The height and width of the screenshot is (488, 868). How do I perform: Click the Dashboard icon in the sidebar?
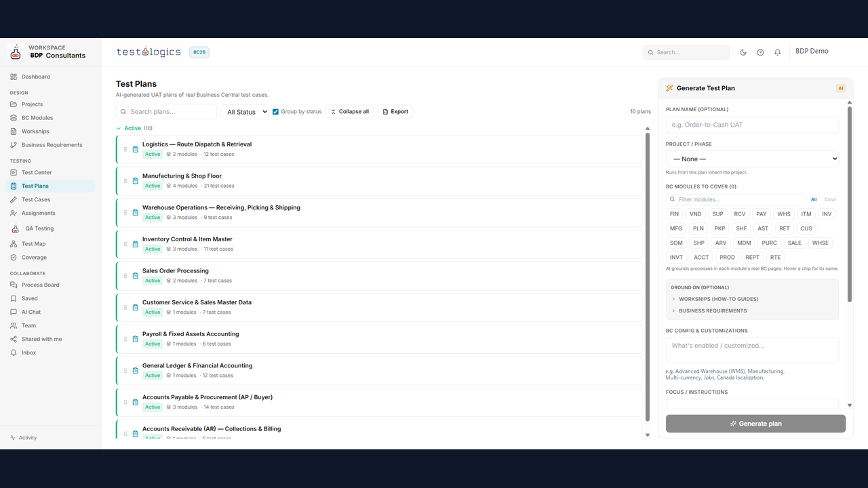[x=14, y=77]
